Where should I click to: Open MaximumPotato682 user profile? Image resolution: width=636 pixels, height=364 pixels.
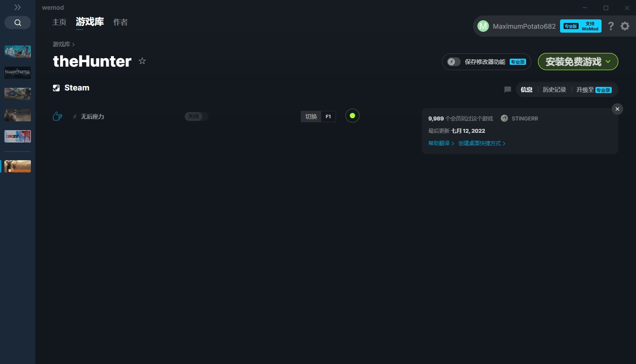coord(524,26)
